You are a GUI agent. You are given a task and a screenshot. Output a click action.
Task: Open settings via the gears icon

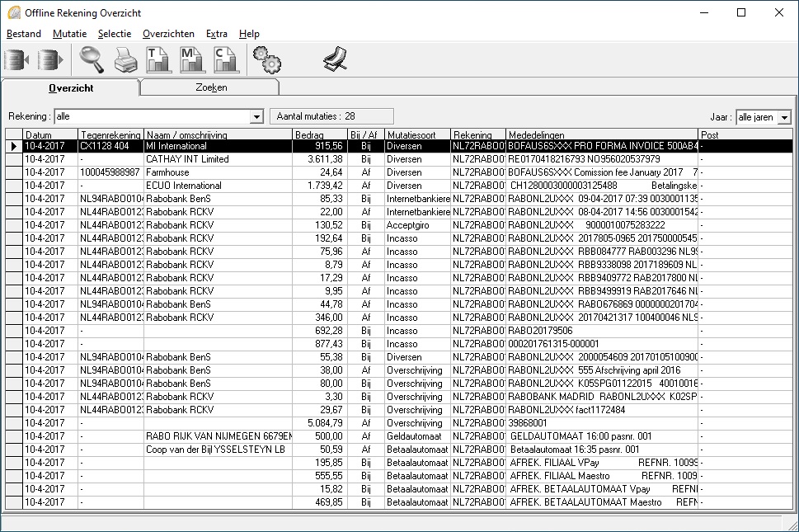click(x=266, y=59)
